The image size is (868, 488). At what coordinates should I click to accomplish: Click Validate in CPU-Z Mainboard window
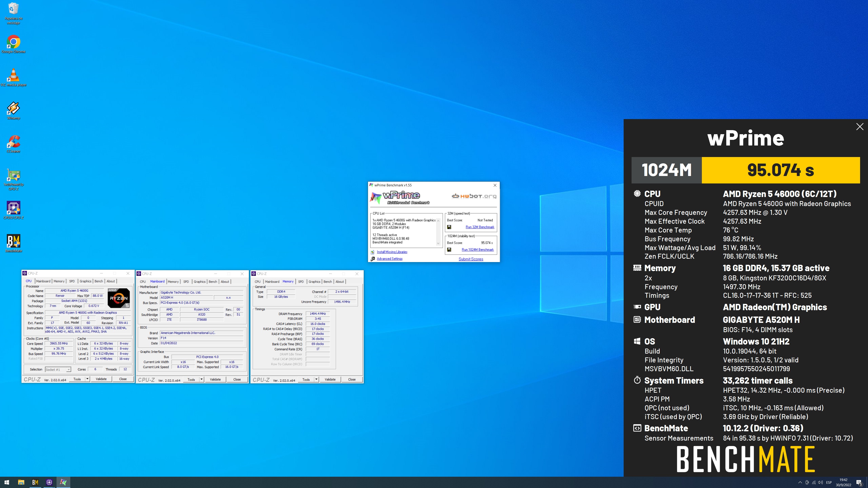pyautogui.click(x=215, y=379)
